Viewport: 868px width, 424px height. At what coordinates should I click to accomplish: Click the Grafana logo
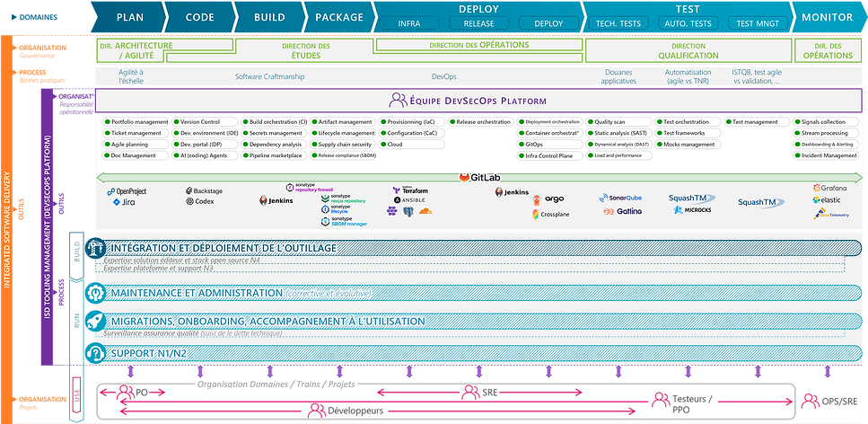830,188
